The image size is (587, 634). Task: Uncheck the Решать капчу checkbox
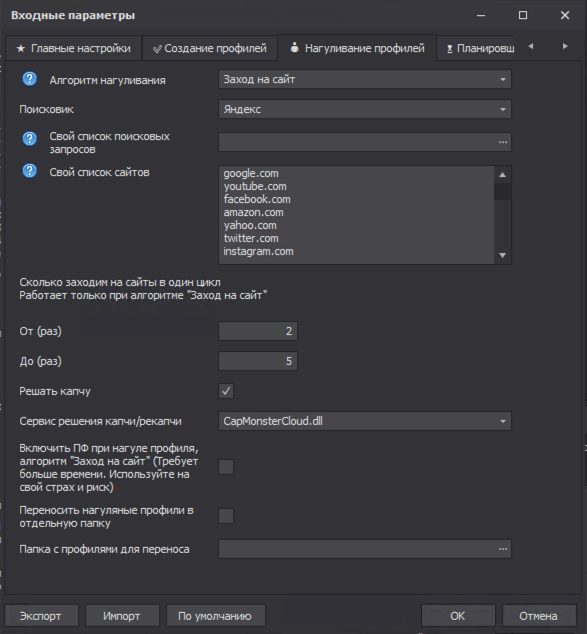coord(226,391)
